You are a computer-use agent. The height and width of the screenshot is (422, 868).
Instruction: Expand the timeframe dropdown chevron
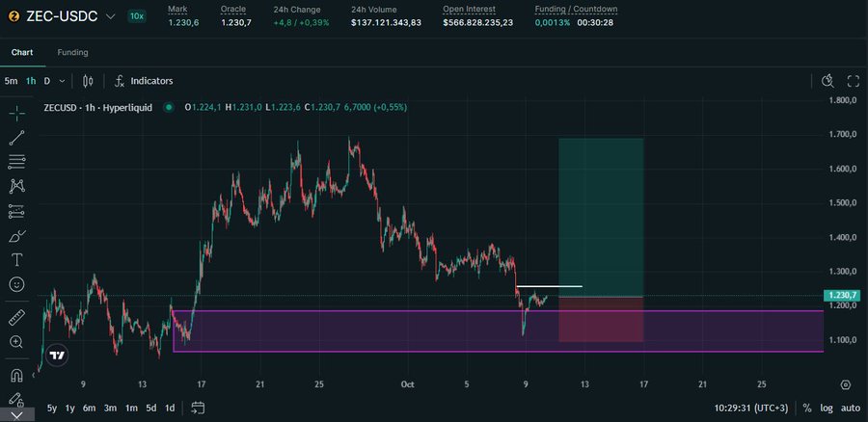point(62,81)
